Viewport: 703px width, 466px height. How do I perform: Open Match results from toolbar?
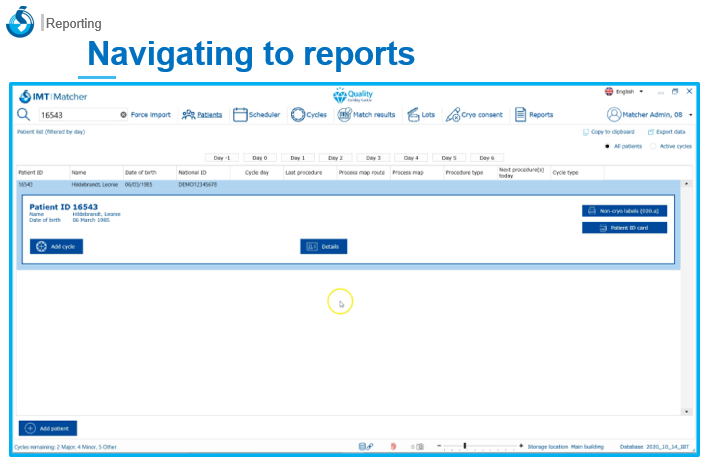pos(366,115)
